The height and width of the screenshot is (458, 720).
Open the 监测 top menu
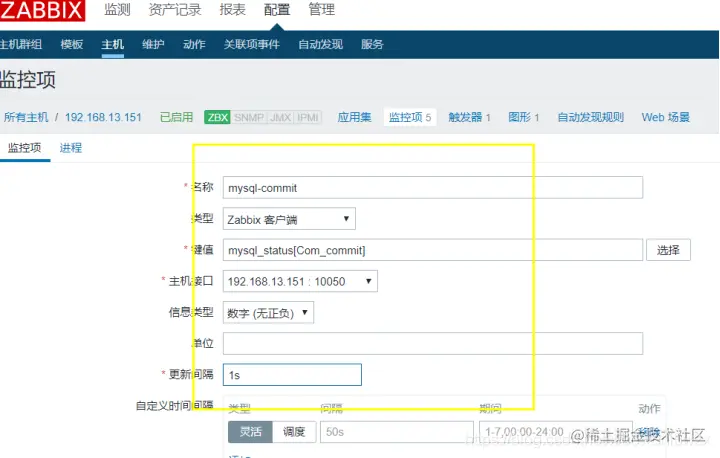117,10
